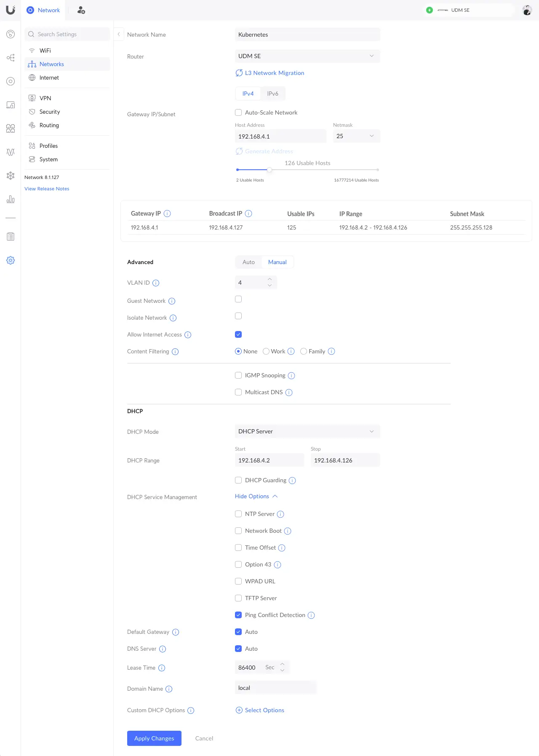Open settings gear in left sidebar
539x756 pixels.
tap(11, 260)
